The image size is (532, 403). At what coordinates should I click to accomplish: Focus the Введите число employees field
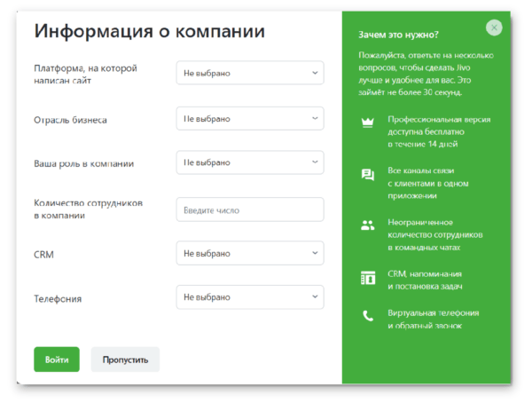250,209
